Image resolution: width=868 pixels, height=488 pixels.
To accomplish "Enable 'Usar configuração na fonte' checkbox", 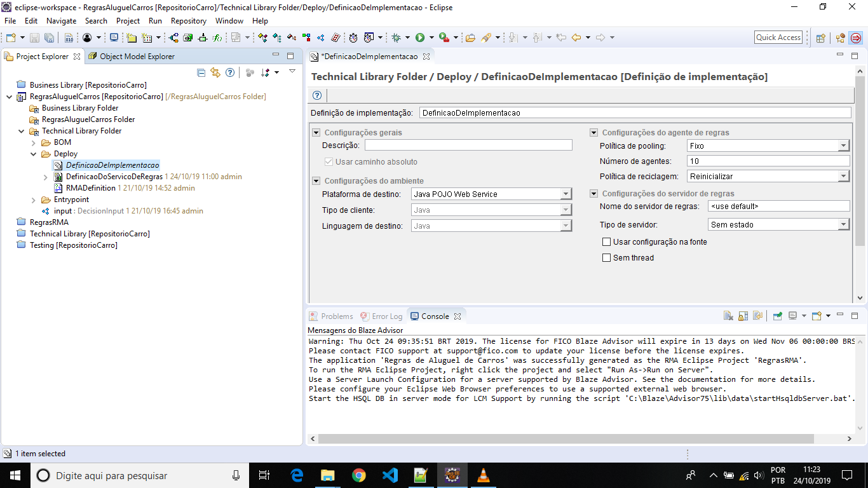I will pyautogui.click(x=607, y=242).
